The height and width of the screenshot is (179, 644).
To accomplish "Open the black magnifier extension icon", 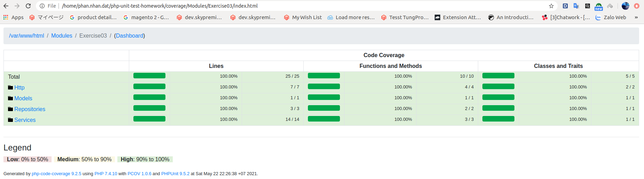I will click(588, 6).
